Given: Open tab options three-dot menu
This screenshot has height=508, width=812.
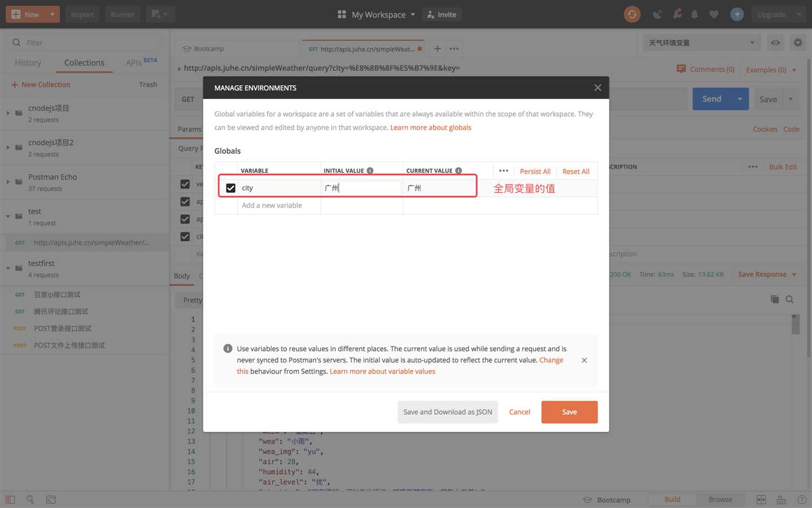Looking at the screenshot, I should [454, 49].
